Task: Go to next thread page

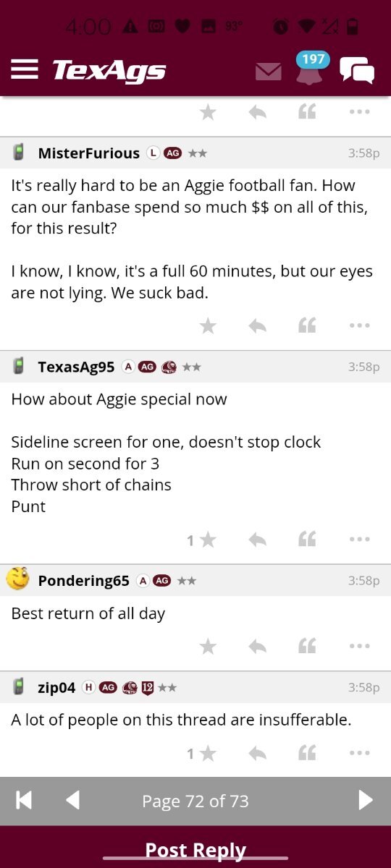Action: coord(366,800)
